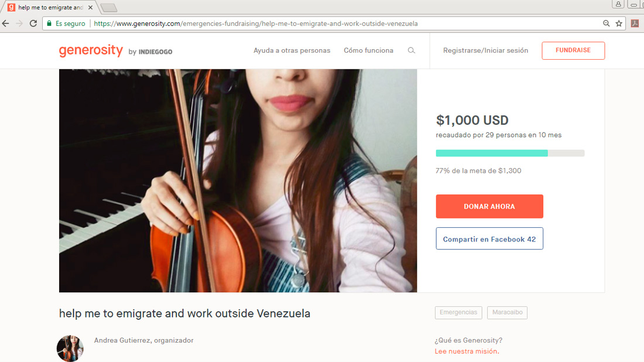Click the funding progress bar

[x=510, y=153]
